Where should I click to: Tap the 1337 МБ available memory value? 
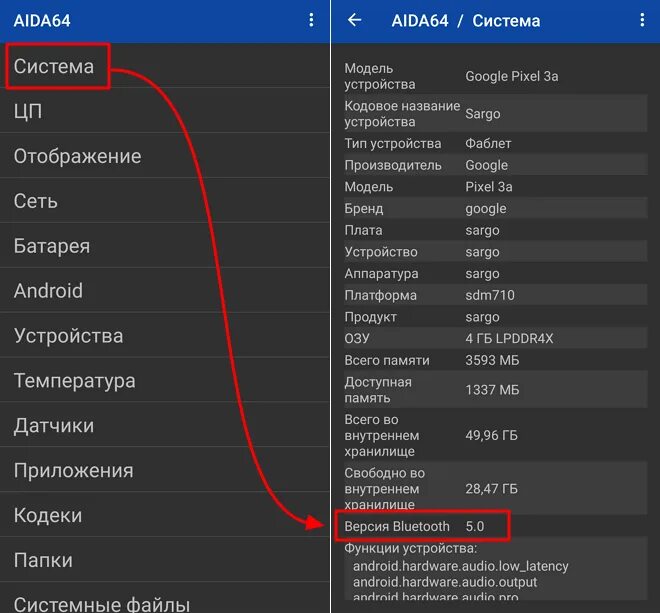(x=492, y=389)
